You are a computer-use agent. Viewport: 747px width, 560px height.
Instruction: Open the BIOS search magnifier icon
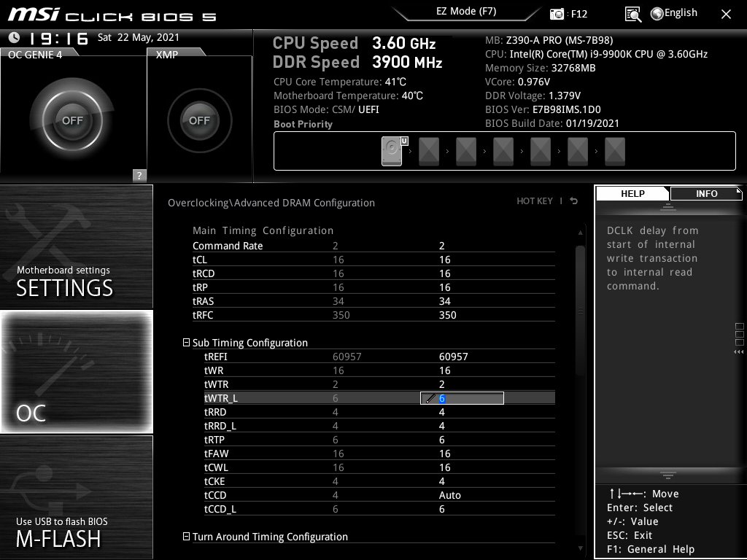tap(632, 15)
